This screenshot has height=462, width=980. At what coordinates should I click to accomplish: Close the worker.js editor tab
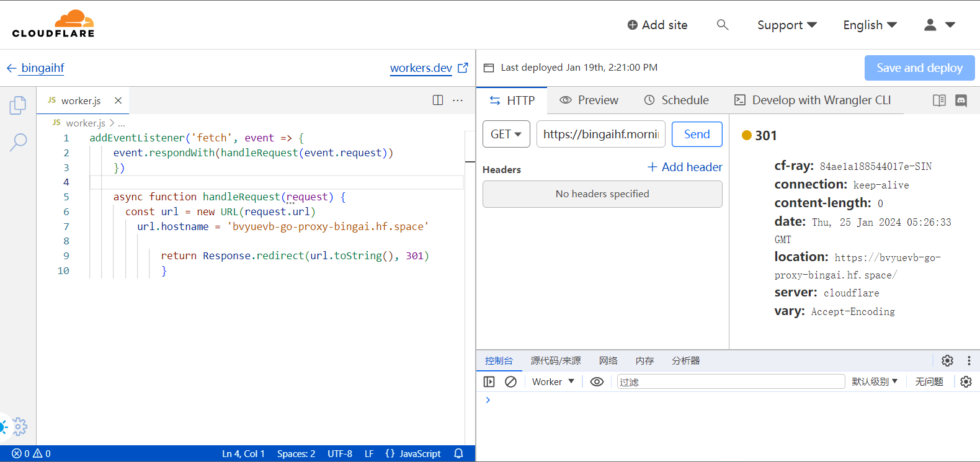coord(118,100)
